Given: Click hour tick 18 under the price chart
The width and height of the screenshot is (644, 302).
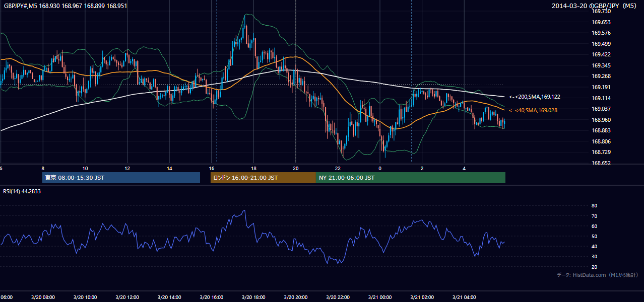Looking at the screenshot, I should (253, 168).
